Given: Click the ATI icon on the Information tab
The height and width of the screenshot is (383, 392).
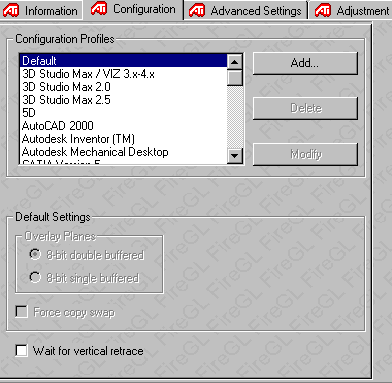Looking at the screenshot, I should pyautogui.click(x=11, y=11).
